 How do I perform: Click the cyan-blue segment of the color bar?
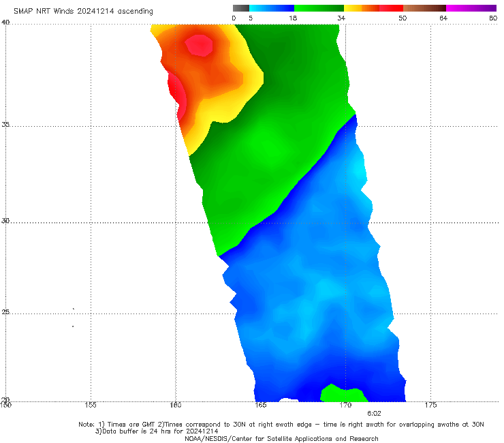point(272,8)
